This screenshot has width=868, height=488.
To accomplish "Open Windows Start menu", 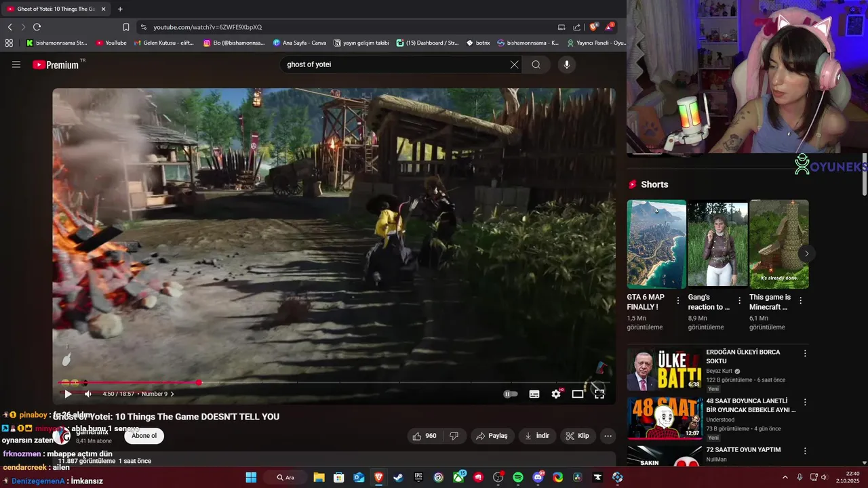I will click(251, 478).
